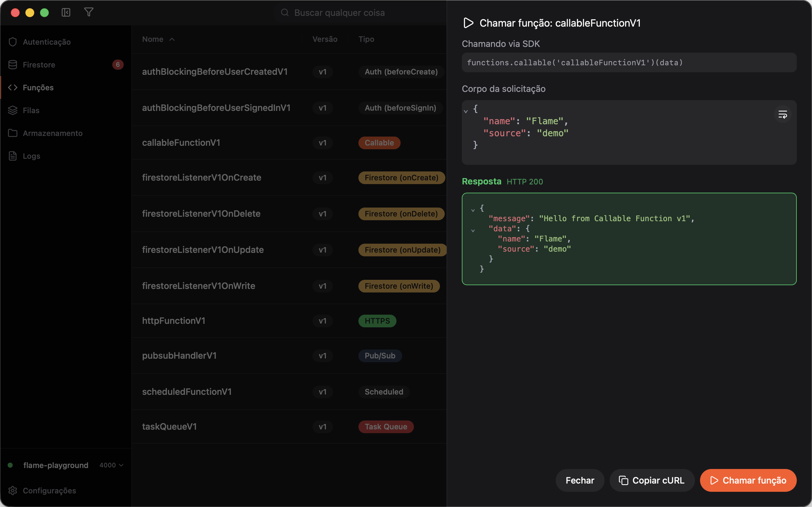Open the Filas layers icon
This screenshot has width=812, height=507.
[13, 110]
